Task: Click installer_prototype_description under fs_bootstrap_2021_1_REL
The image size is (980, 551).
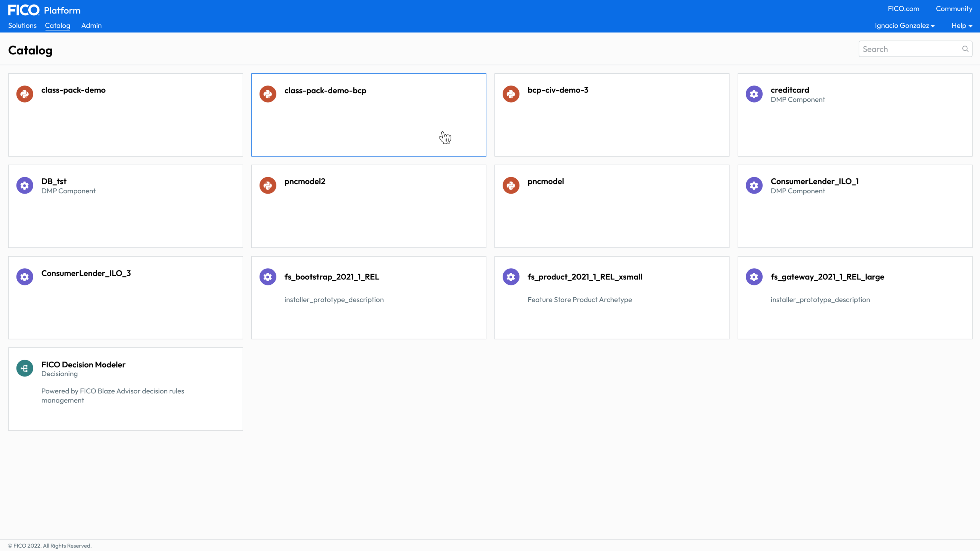Action: pyautogui.click(x=334, y=300)
